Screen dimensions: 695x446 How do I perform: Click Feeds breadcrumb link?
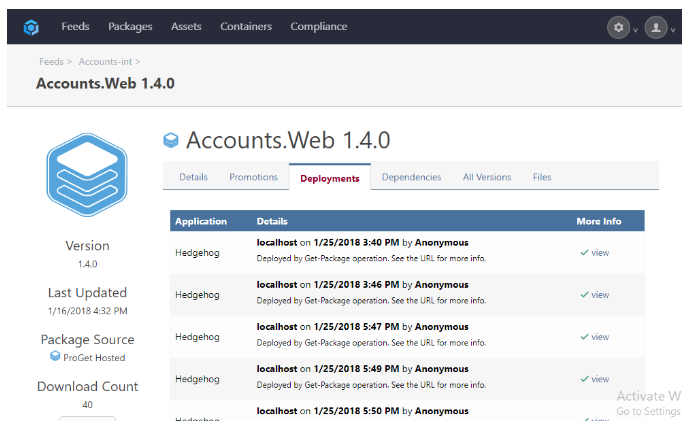pos(51,62)
